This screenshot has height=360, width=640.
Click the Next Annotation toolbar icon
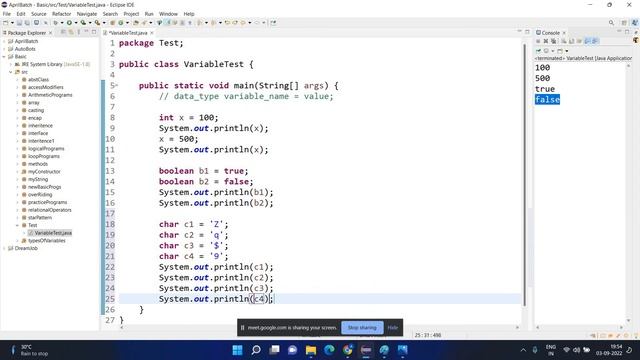(200, 23)
